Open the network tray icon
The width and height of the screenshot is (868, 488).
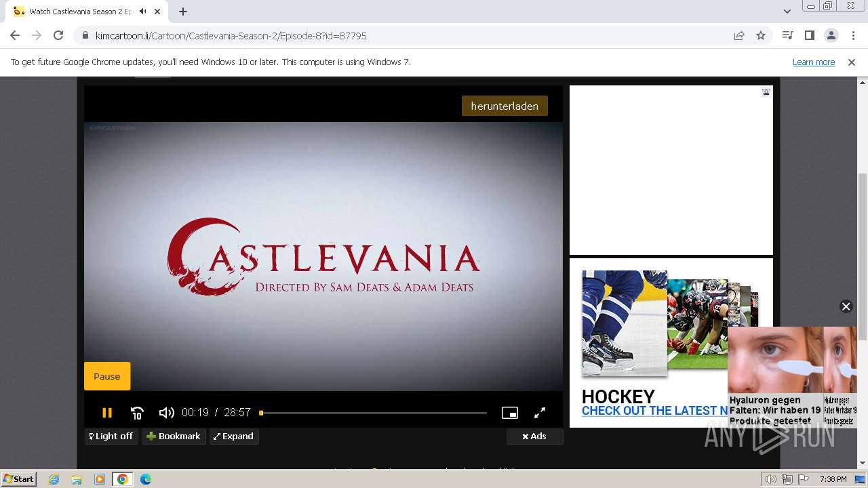coord(787,479)
